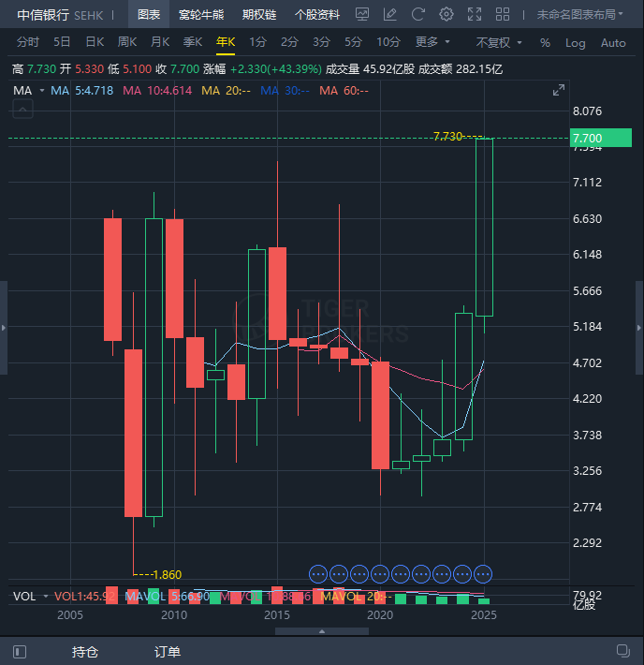Click the 2015 time axis label
Screen dimensions: 644x665
click(x=277, y=615)
